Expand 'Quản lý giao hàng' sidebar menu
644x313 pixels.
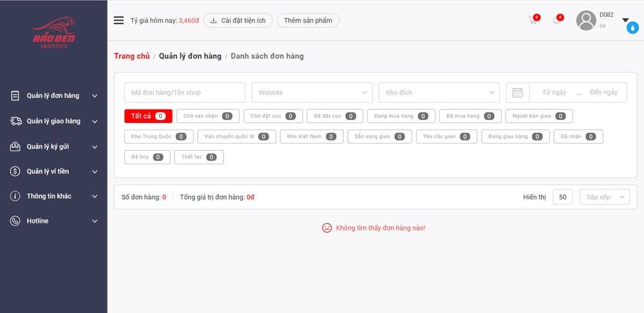[x=53, y=121]
